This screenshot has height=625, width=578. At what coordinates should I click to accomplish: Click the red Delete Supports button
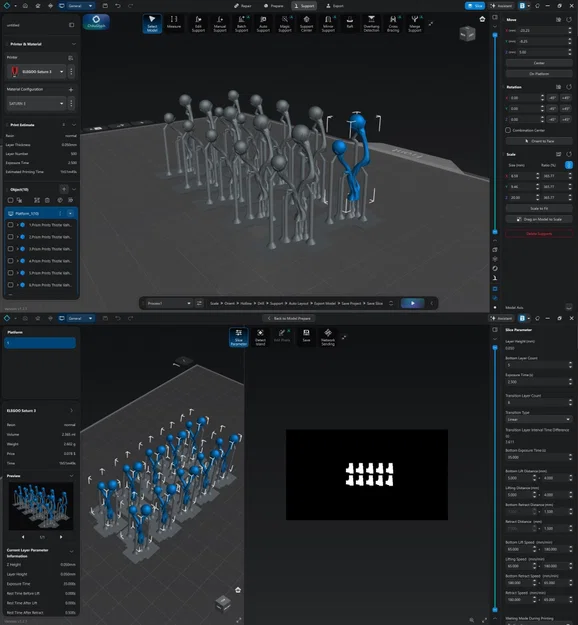click(539, 234)
